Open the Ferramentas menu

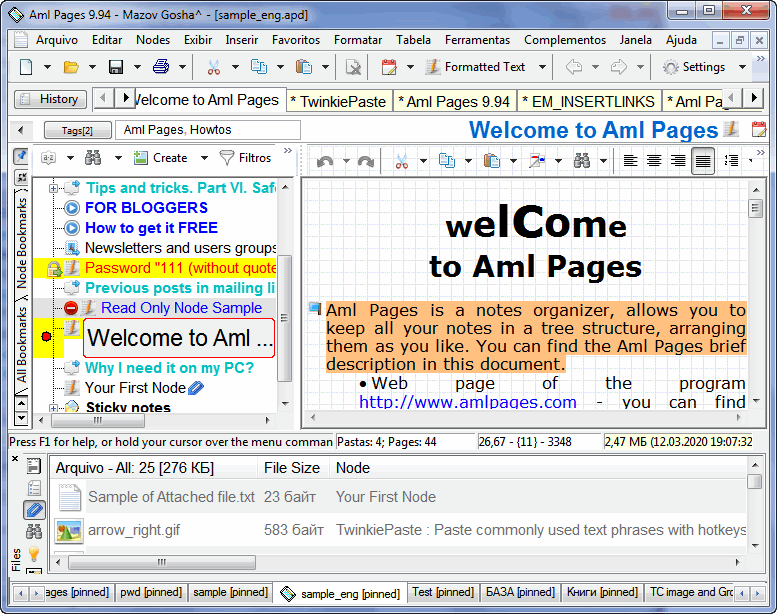click(477, 40)
